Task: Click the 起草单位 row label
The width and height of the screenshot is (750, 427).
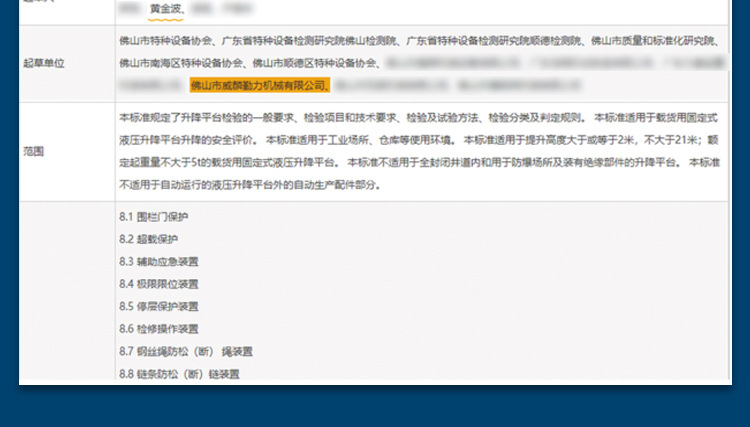Action: point(44,63)
